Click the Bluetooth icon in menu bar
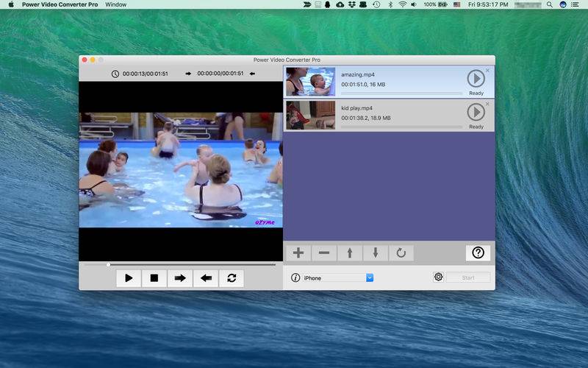This screenshot has height=368, width=588. click(x=390, y=4)
